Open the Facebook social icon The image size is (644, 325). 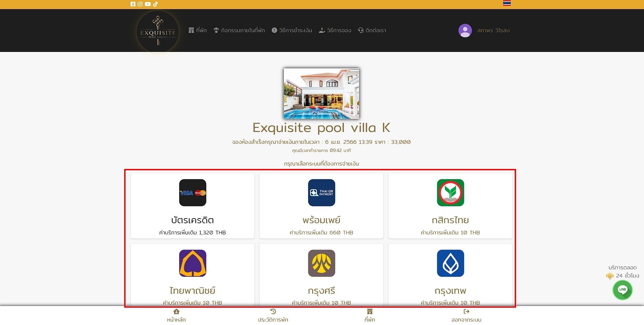133,4
